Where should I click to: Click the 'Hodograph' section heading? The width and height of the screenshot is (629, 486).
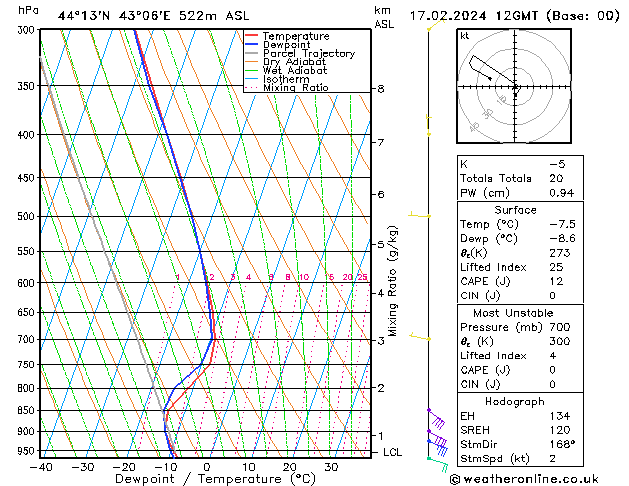coord(515,402)
